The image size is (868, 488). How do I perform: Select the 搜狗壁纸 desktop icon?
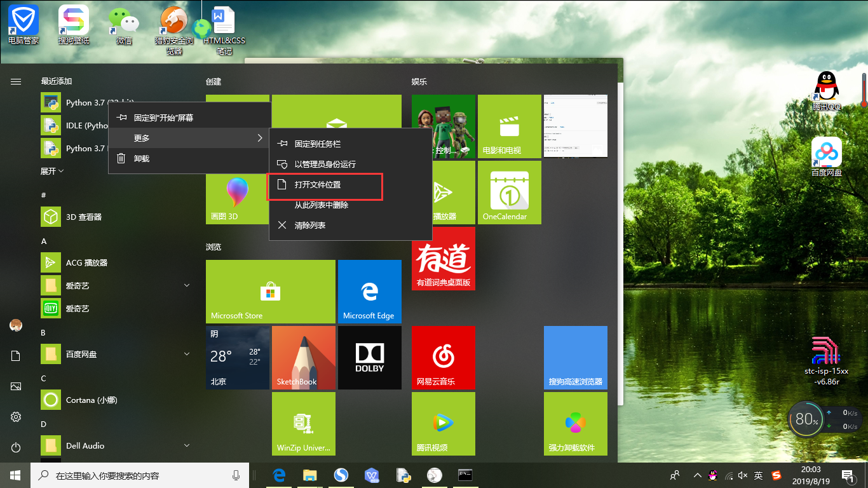[x=74, y=25]
